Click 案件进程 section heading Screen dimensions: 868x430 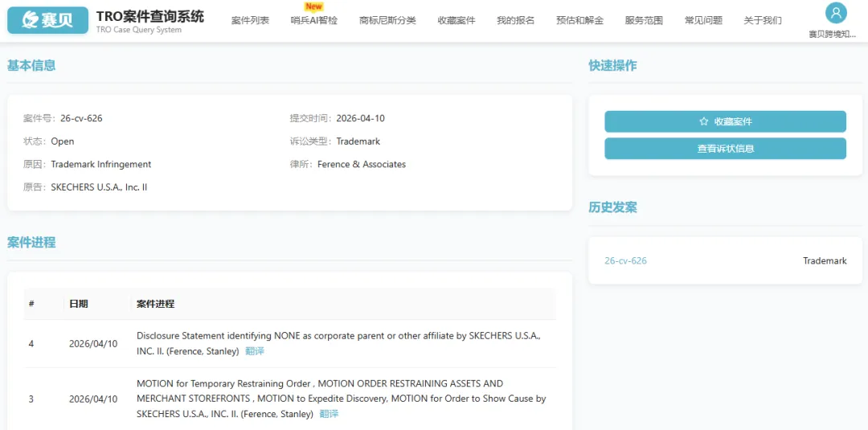31,243
